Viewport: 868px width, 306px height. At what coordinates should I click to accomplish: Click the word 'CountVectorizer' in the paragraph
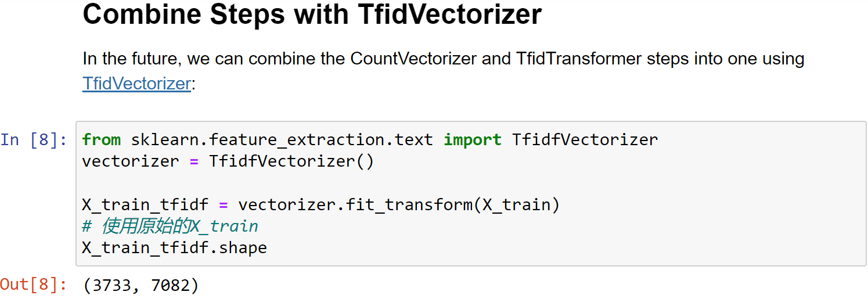click(x=414, y=59)
